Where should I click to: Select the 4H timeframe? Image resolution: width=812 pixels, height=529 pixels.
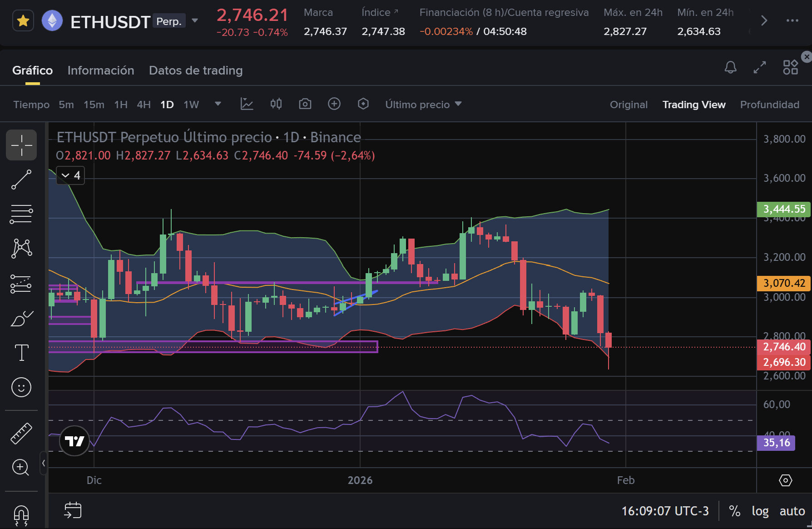tap(144, 105)
